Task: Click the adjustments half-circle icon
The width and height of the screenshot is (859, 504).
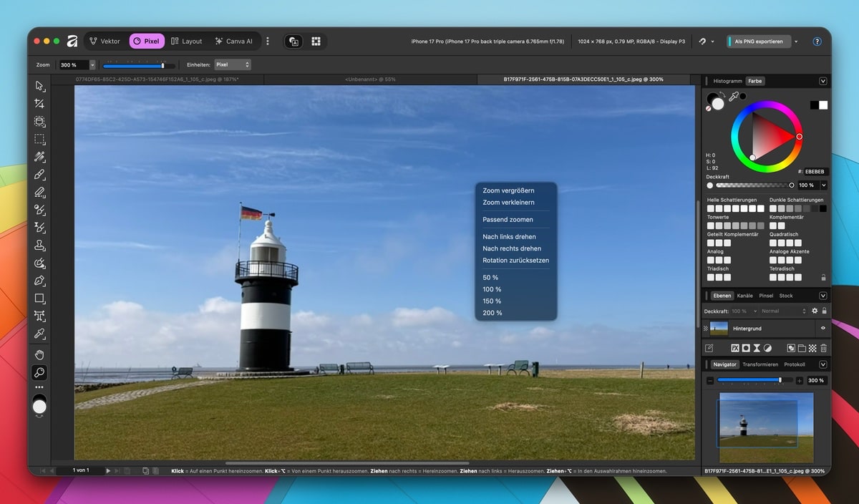Action: click(x=767, y=348)
